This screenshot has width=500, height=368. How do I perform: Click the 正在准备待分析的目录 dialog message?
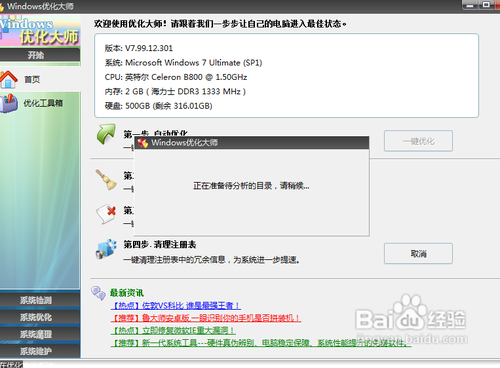[251, 186]
